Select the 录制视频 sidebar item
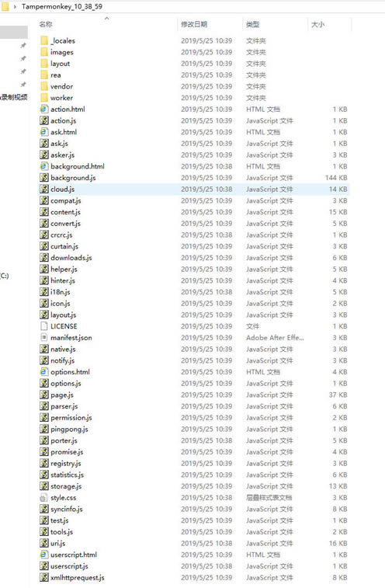385x588 pixels. (x=14, y=97)
